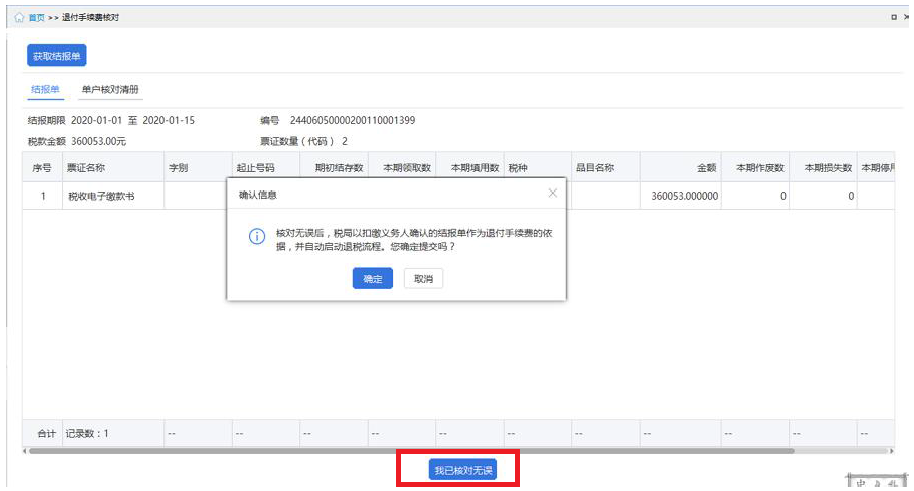
Task: Confirm submission with 确定 button
Action: (x=372, y=279)
